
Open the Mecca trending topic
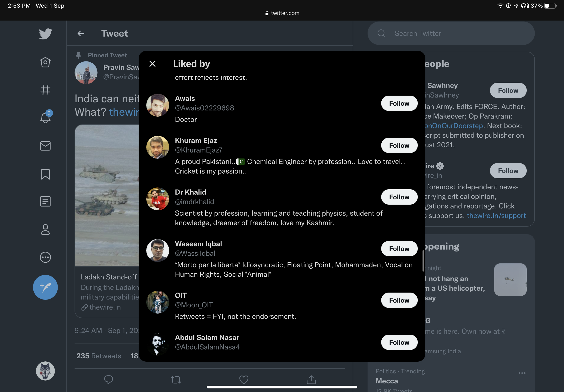pos(386,381)
